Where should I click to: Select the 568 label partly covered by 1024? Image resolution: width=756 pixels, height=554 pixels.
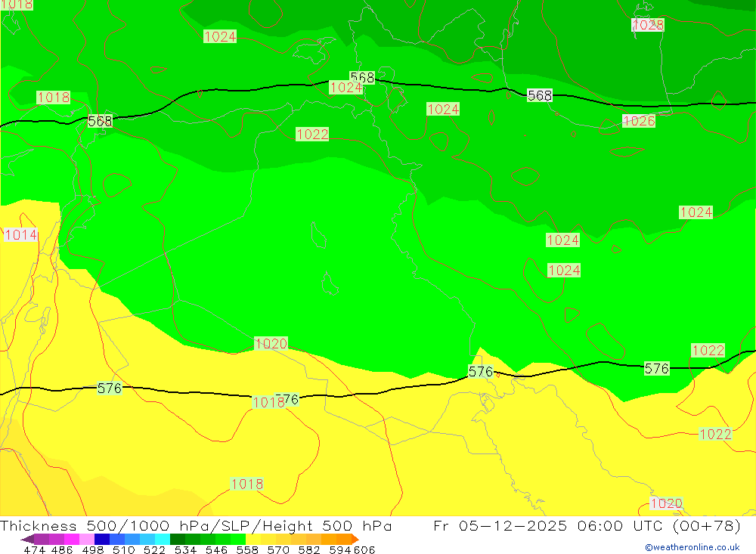(x=363, y=77)
